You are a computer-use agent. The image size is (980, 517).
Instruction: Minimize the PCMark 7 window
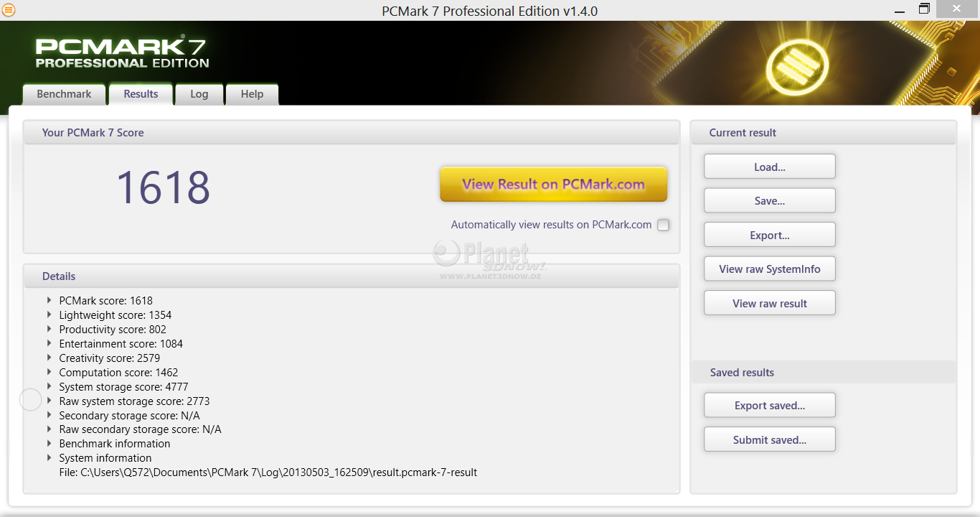[x=900, y=10]
